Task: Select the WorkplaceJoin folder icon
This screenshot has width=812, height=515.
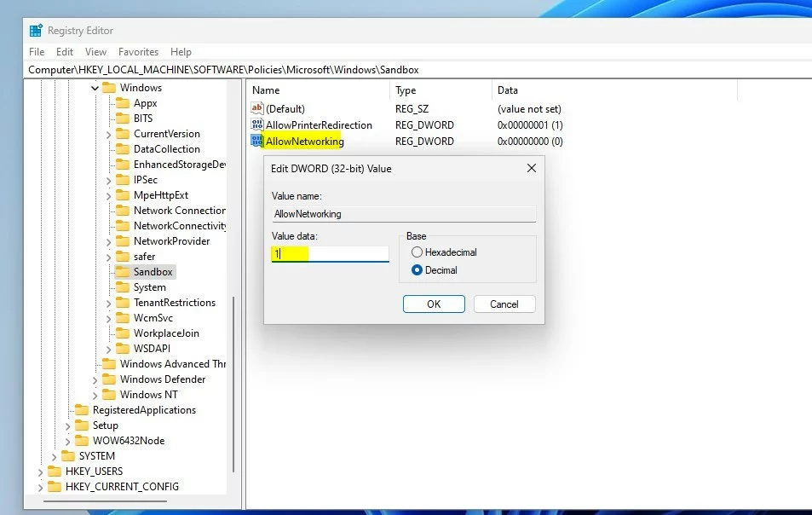Action: coord(123,333)
